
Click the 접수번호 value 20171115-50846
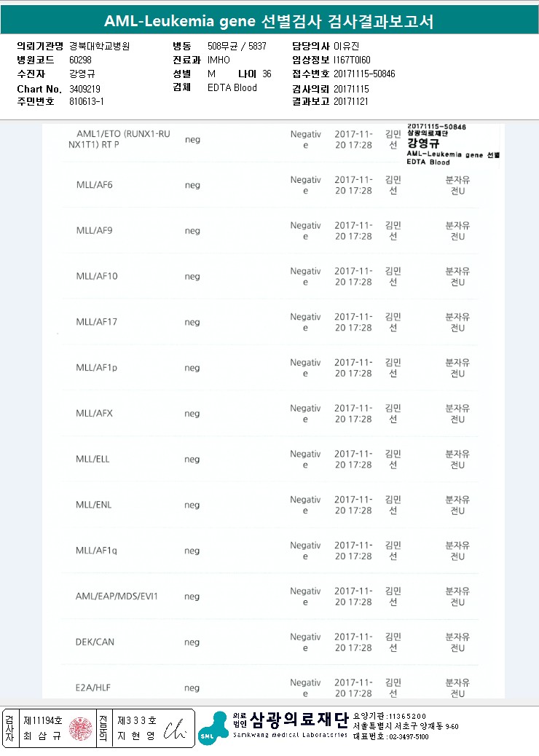click(x=364, y=74)
